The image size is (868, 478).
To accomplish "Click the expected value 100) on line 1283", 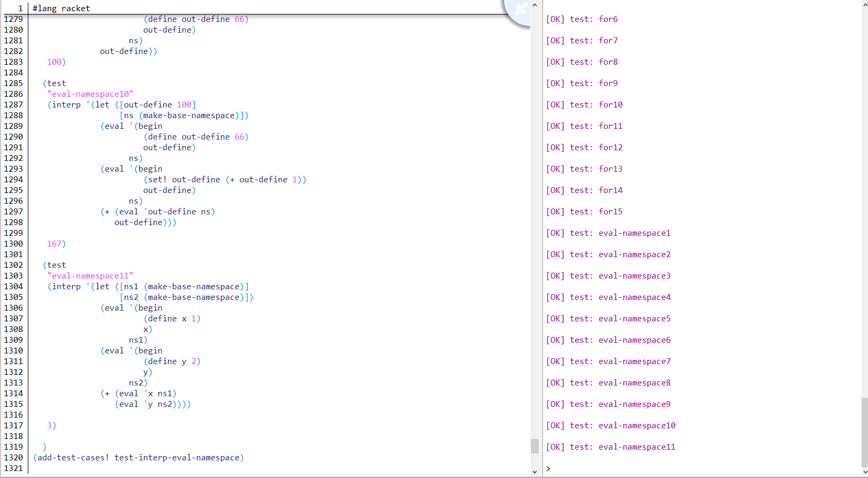I will coord(56,62).
